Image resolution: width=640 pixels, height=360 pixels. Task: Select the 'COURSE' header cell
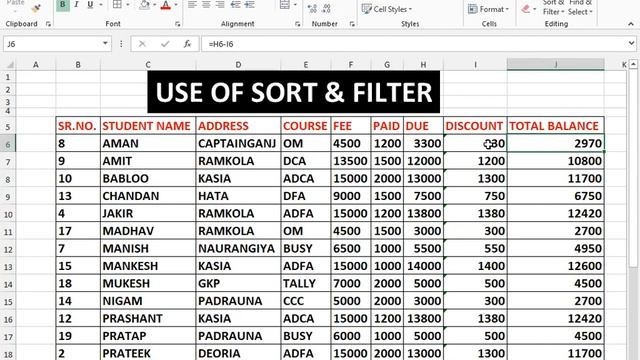coord(306,126)
